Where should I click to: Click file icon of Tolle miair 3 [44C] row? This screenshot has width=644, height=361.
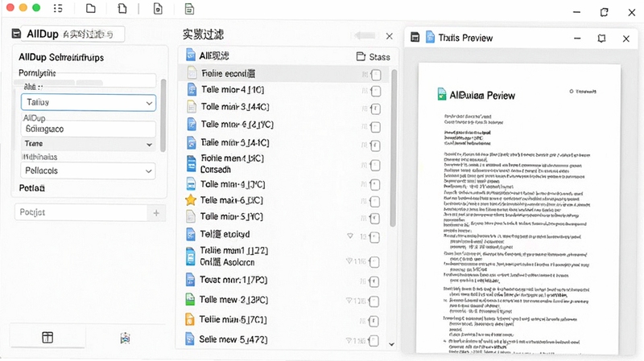point(192,107)
